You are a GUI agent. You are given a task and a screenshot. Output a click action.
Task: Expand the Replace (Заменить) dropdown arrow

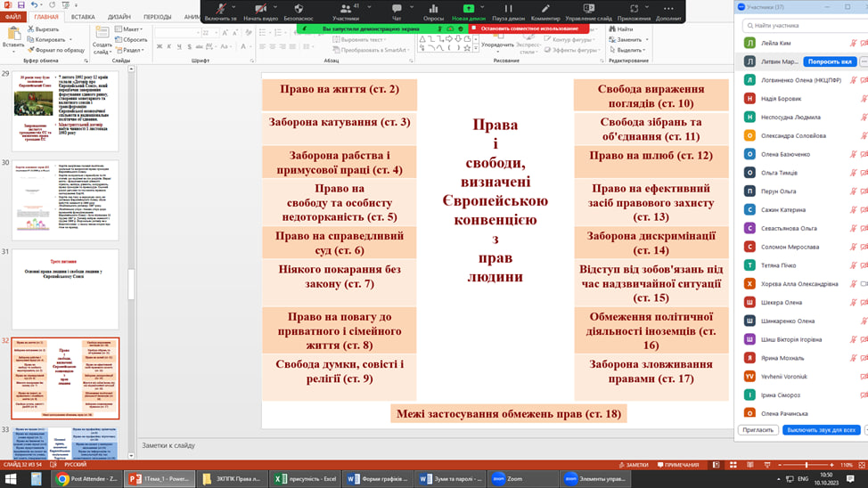[x=647, y=40]
